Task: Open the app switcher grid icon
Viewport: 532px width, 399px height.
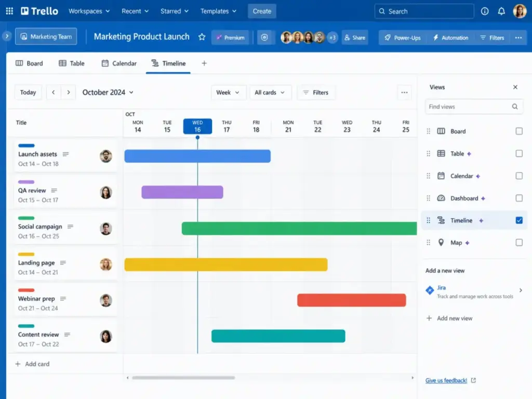Action: coord(9,11)
